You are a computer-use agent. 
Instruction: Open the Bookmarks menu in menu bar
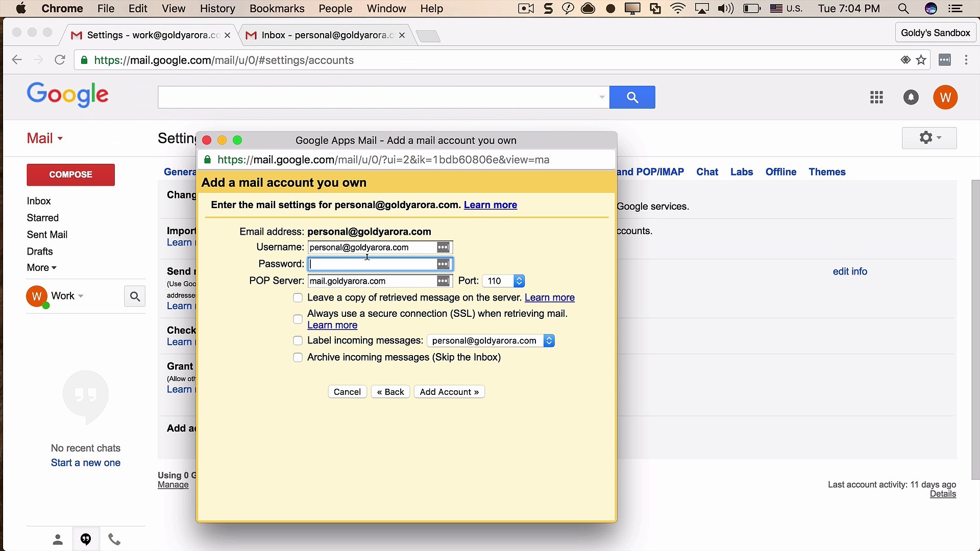(x=277, y=8)
